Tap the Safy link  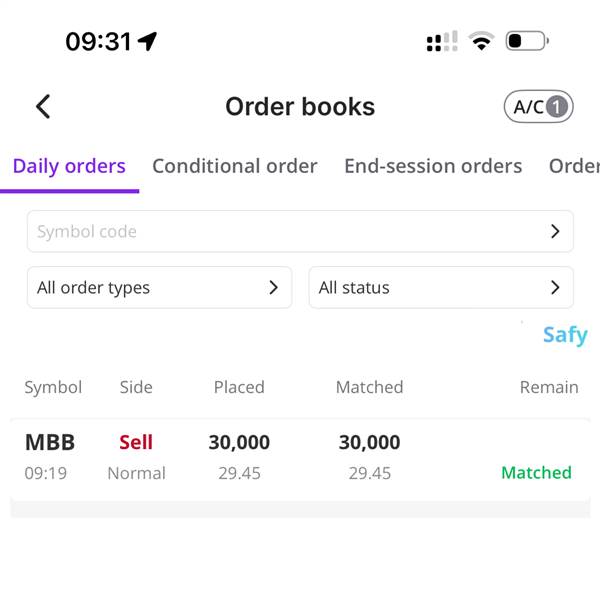(565, 335)
